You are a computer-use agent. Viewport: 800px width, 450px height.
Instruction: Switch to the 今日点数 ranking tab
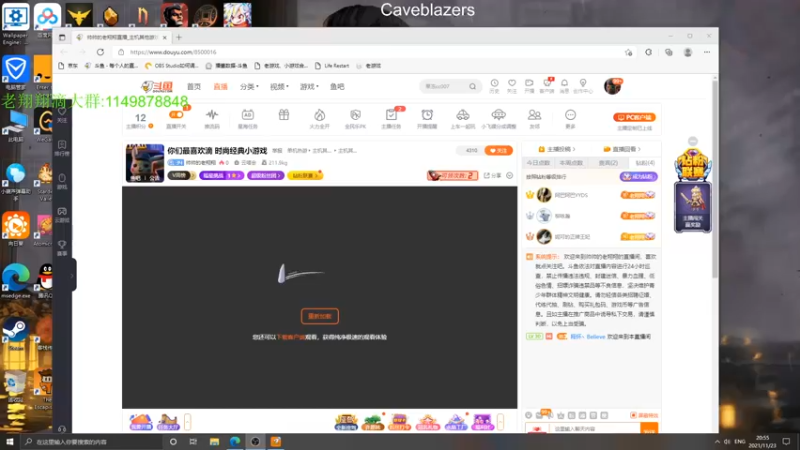click(x=538, y=163)
